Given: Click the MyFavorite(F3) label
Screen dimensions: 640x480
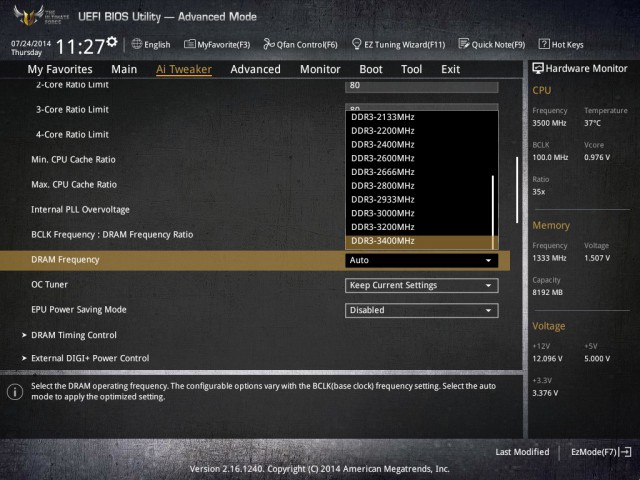Looking at the screenshot, I should [224, 44].
